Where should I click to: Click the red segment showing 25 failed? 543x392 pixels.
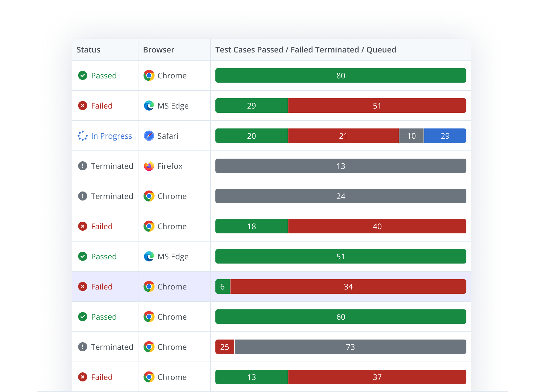[225, 347]
